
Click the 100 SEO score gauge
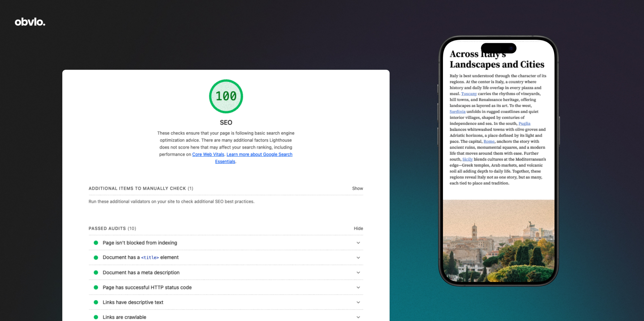click(226, 96)
